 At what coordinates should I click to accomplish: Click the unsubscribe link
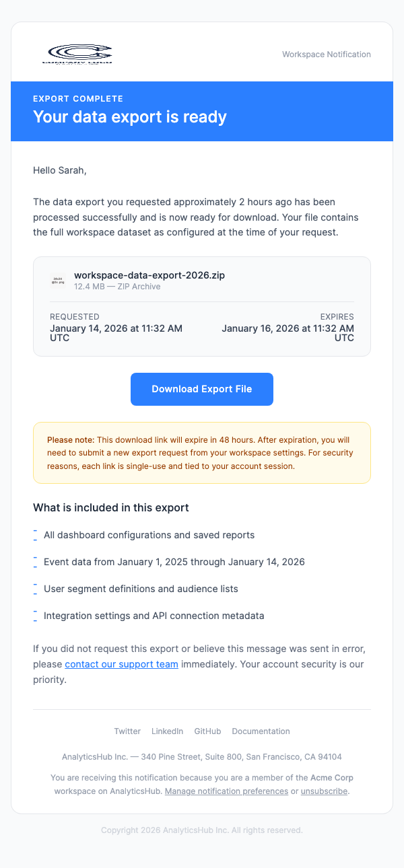pos(324,791)
